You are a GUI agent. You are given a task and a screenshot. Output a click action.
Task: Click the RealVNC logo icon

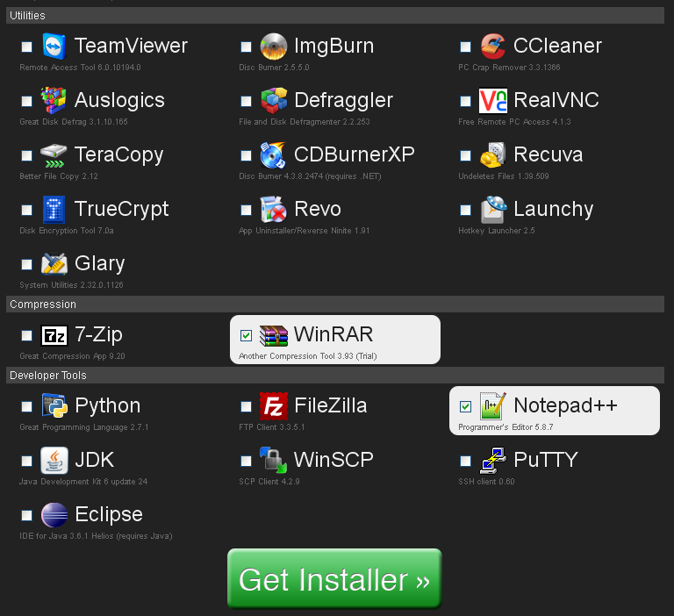pyautogui.click(x=493, y=101)
